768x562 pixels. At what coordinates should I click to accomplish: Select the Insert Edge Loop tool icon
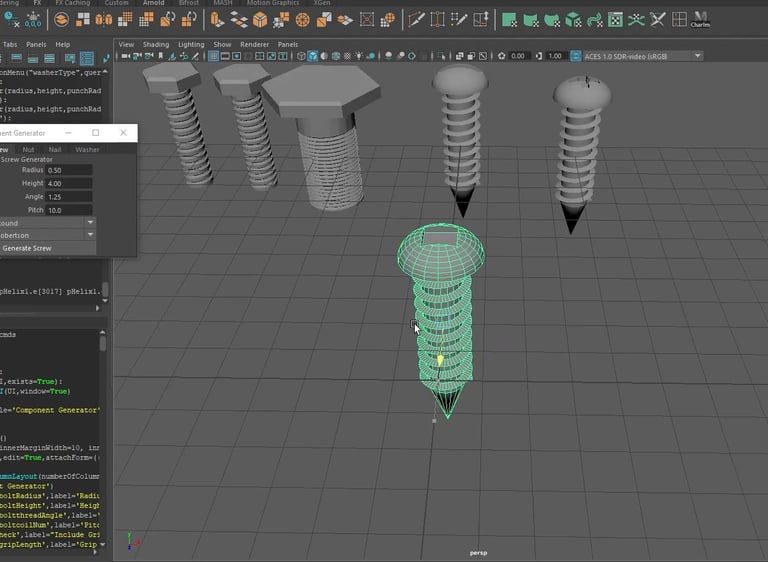point(437,20)
